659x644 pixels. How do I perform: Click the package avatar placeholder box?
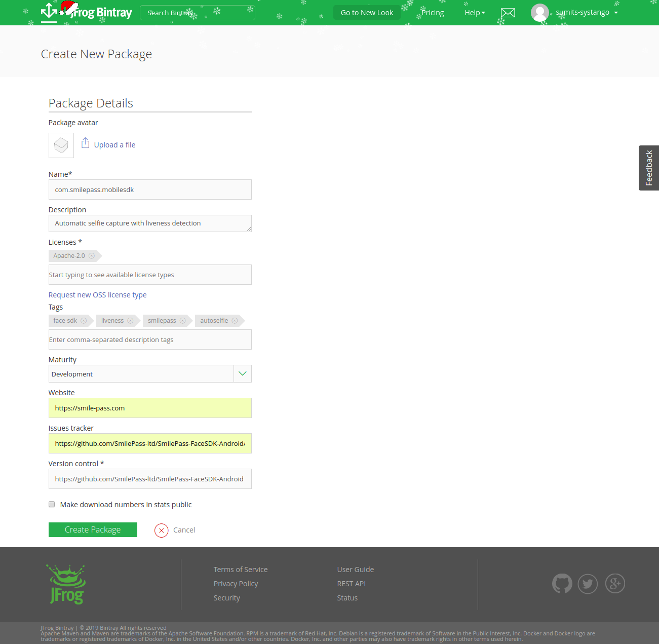coord(61,145)
